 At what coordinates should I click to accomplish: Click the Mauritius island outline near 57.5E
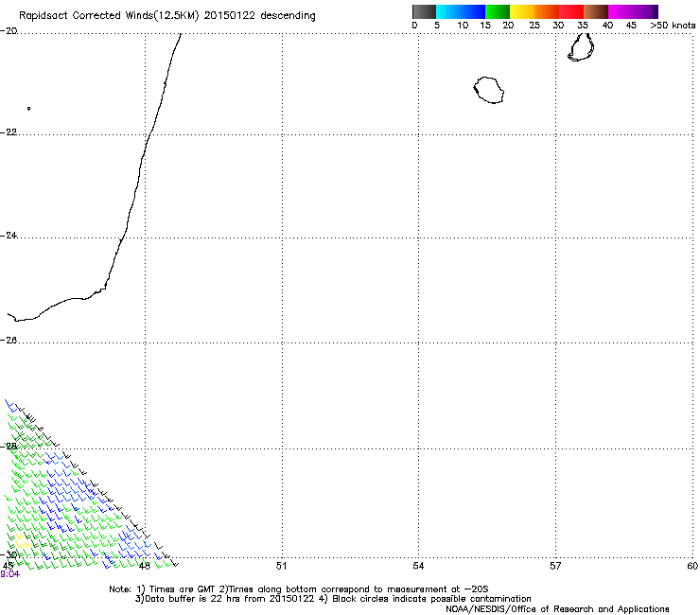coord(581,47)
